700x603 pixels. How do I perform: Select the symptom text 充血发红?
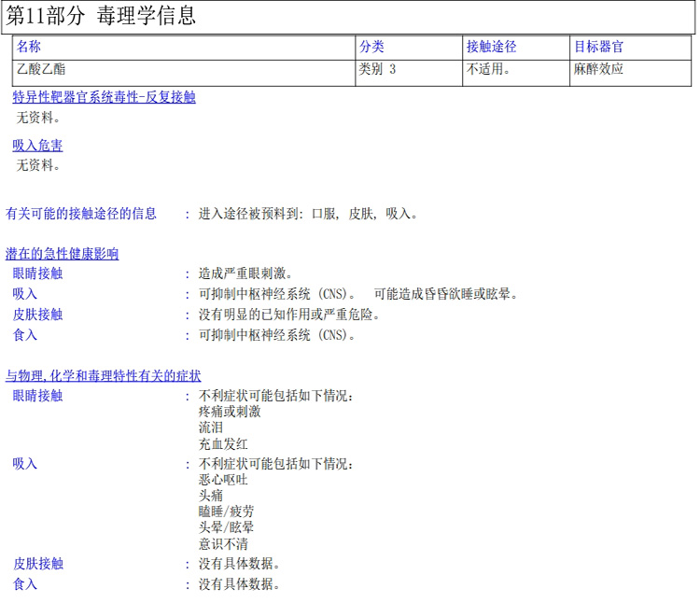[223, 444]
